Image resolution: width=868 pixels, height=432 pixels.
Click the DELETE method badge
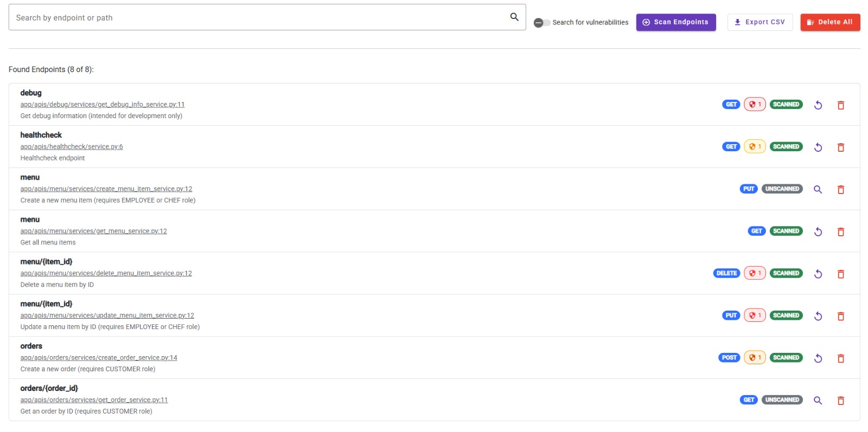[x=726, y=274]
